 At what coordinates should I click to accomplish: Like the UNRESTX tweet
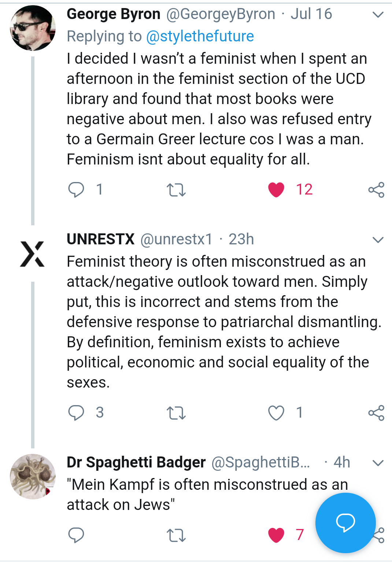coord(276,413)
